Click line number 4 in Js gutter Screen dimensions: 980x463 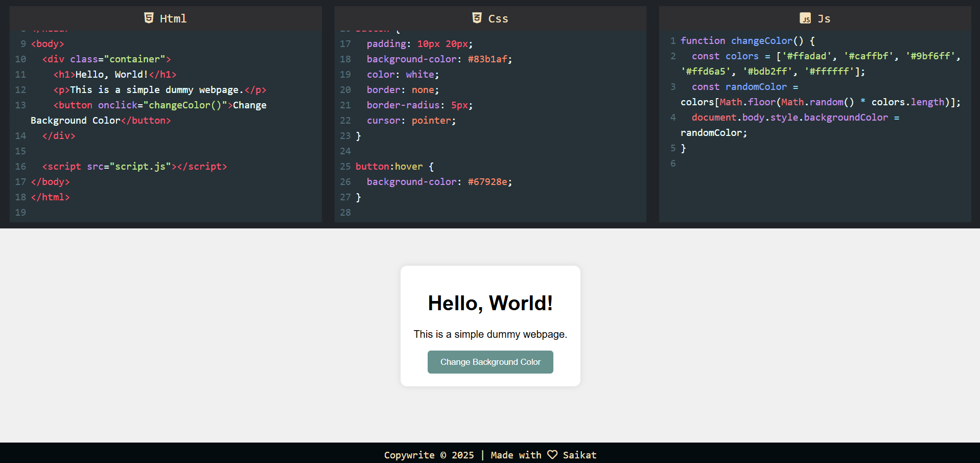673,118
